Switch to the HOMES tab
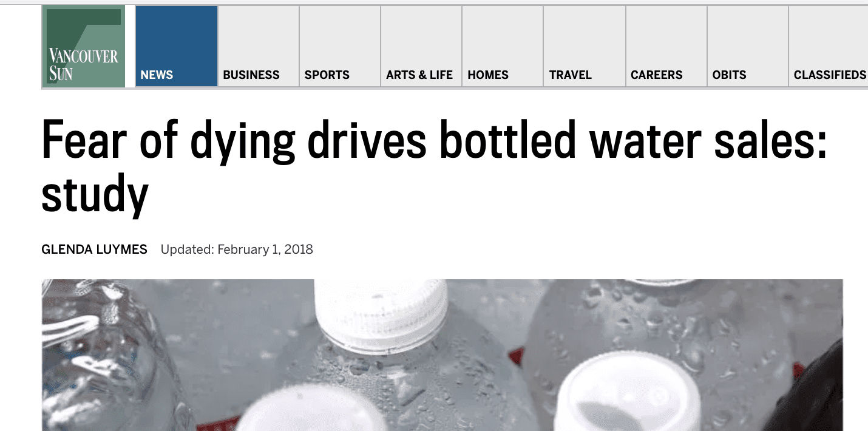This screenshot has width=868, height=431. pos(503,46)
